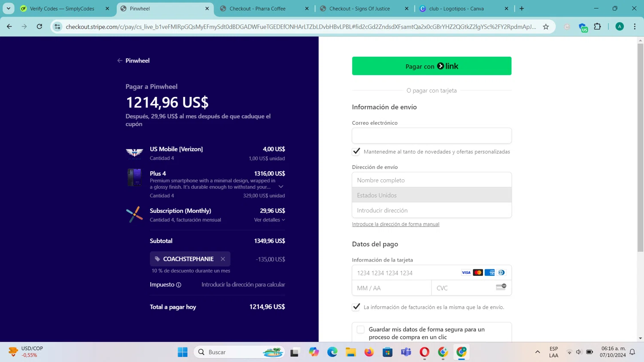Image resolution: width=644 pixels, height=362 pixels.
Task: Close the Pinwheel browser tab
Action: [x=207, y=9]
